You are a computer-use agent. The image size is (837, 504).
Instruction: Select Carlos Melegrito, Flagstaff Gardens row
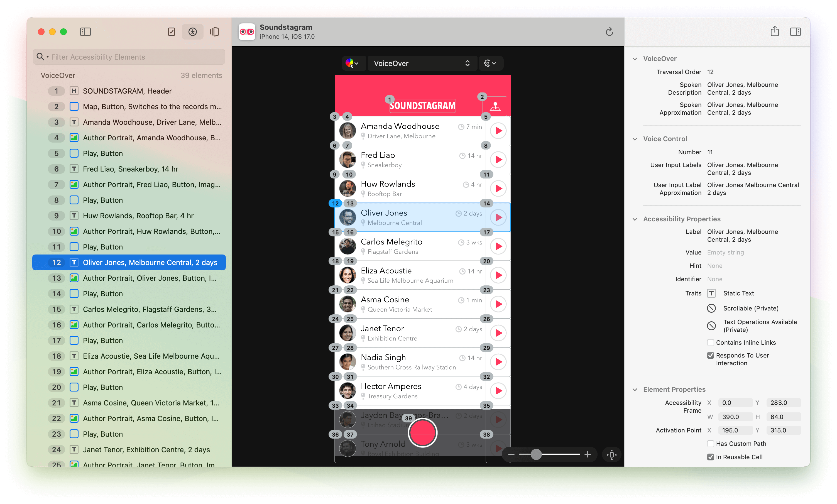tap(129, 309)
